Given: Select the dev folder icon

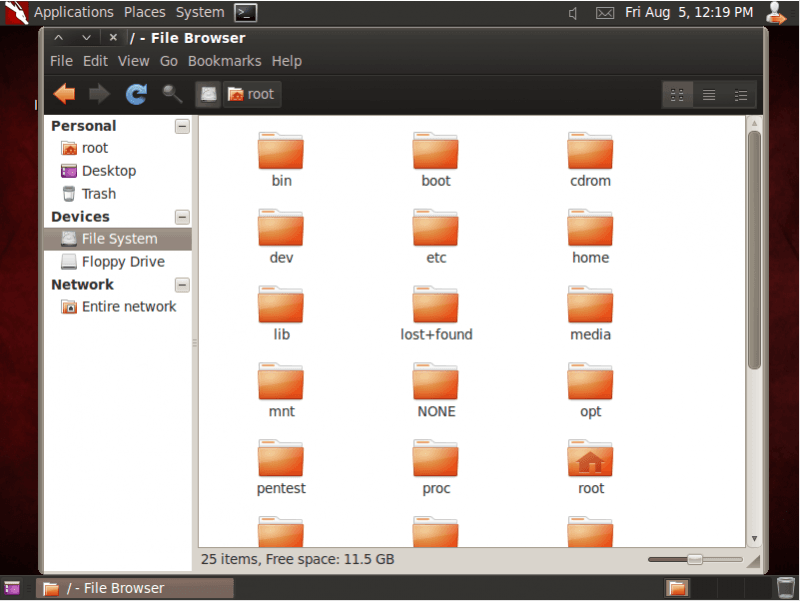Looking at the screenshot, I should (x=281, y=228).
